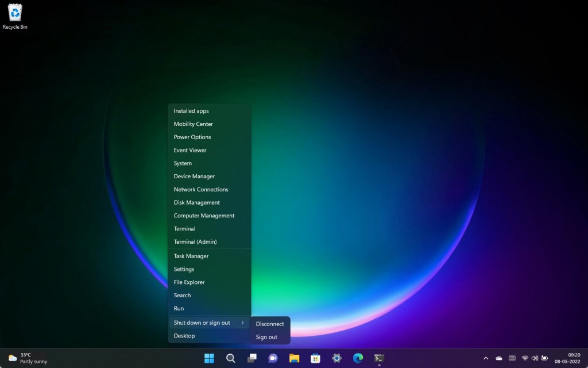
Task: Open the Start menu
Action: pos(209,358)
